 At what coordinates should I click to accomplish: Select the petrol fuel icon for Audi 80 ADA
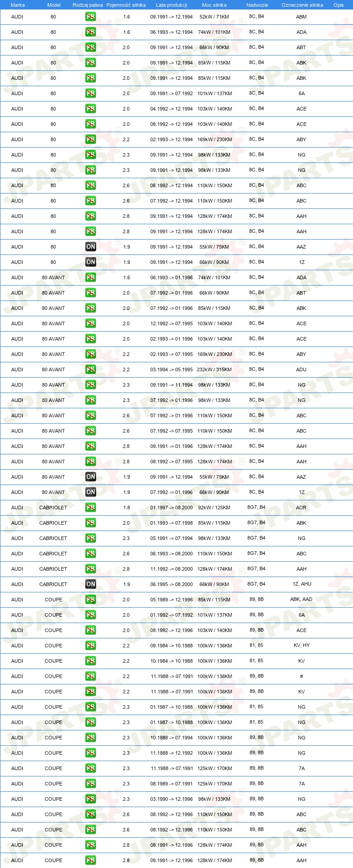pos(91,32)
